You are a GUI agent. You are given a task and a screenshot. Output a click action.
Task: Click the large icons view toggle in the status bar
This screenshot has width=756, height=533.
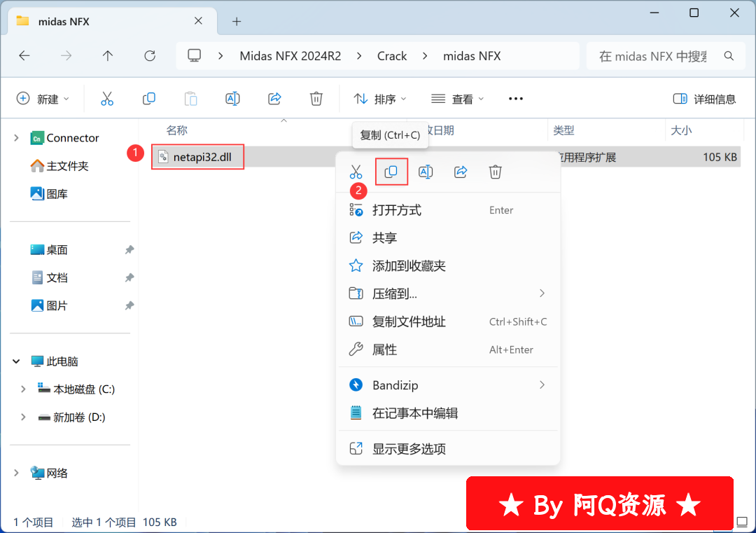pyautogui.click(x=742, y=522)
